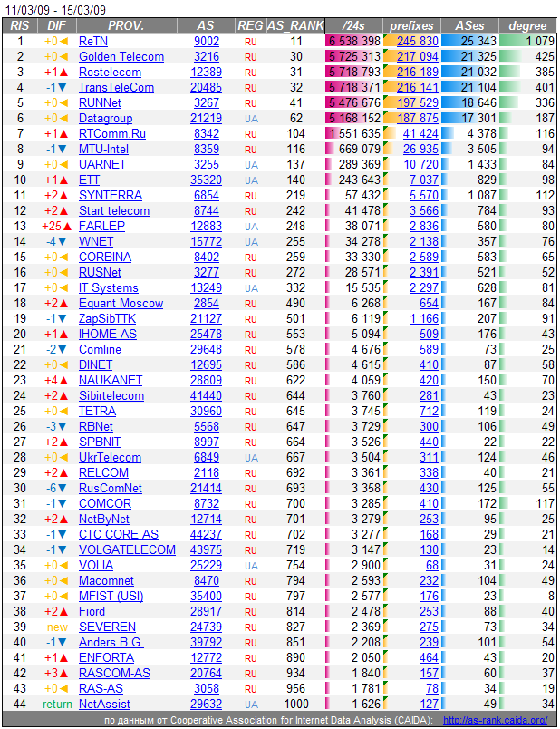The image size is (560, 729).
Task: Click prefixes value 1 166
Action: pos(424,318)
